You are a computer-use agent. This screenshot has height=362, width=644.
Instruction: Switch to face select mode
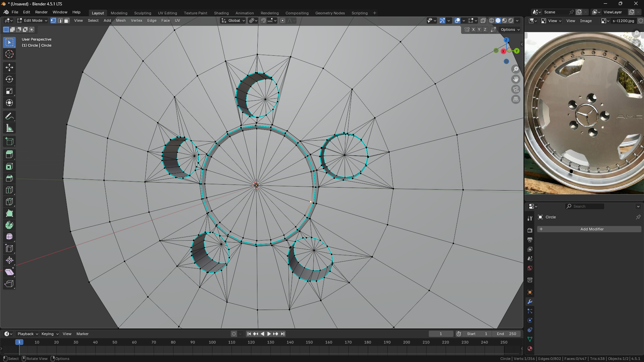[67, 20]
